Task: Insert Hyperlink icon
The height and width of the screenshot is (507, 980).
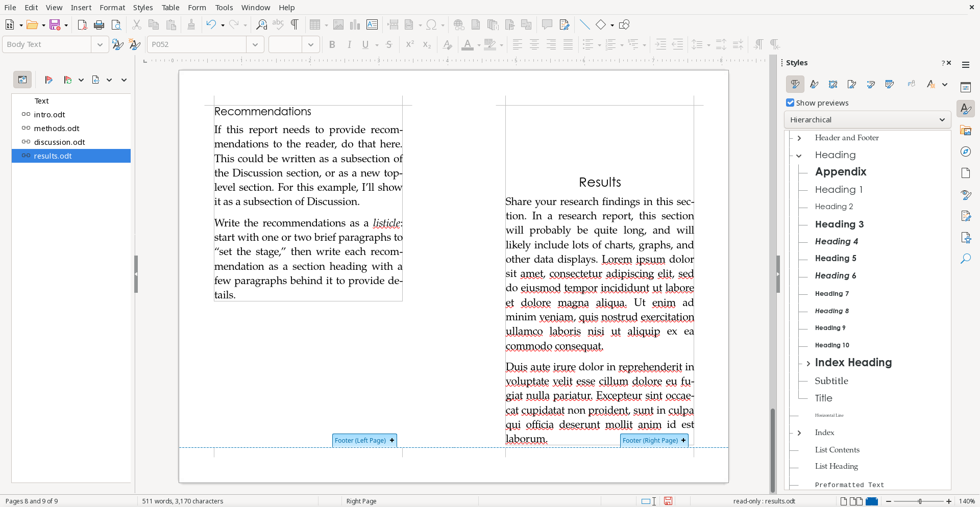Action: (459, 24)
